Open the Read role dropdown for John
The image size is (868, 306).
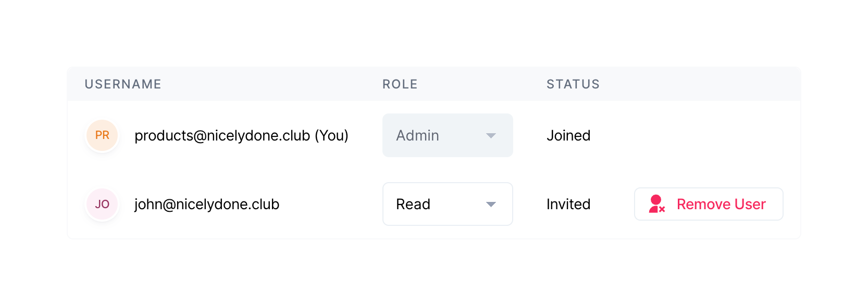[448, 204]
